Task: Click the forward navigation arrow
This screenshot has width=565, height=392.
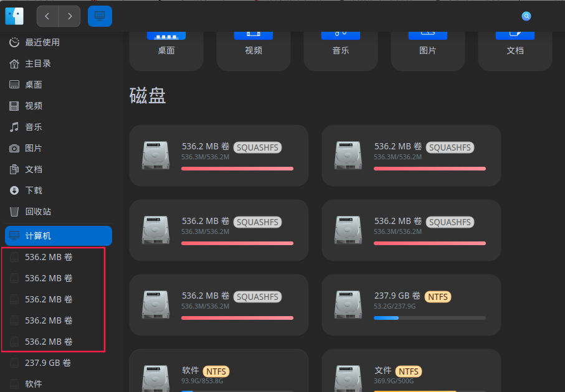Action: (70, 16)
